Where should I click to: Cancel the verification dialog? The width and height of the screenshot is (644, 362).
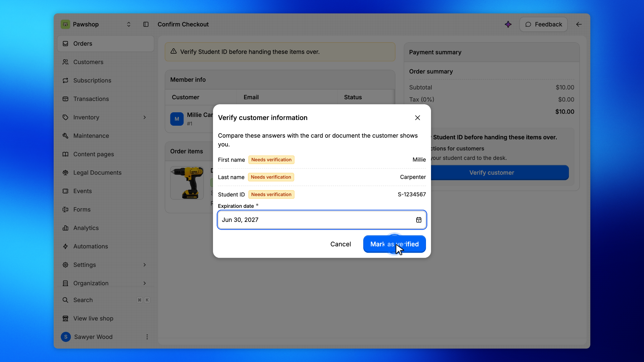coord(340,244)
